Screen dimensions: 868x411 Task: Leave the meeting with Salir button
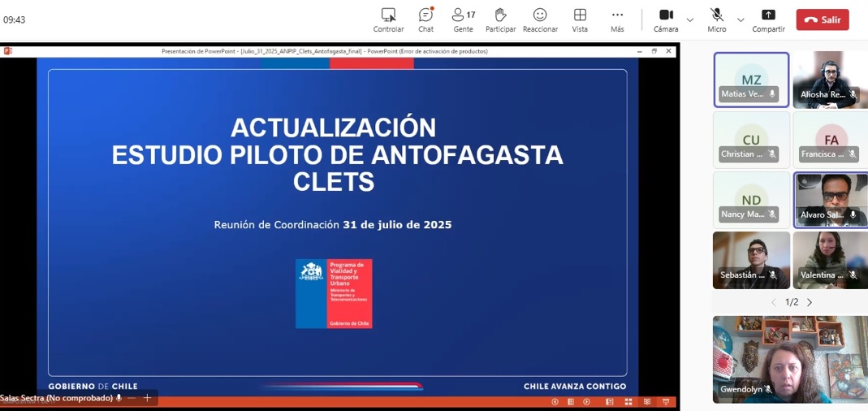(x=822, y=19)
